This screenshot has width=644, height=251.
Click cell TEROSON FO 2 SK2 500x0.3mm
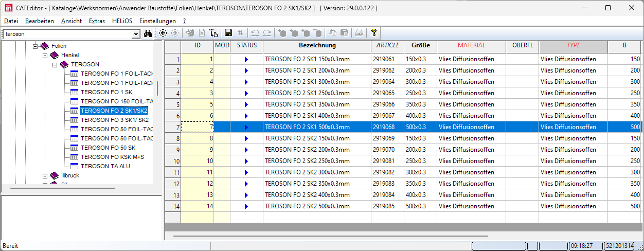point(317,206)
